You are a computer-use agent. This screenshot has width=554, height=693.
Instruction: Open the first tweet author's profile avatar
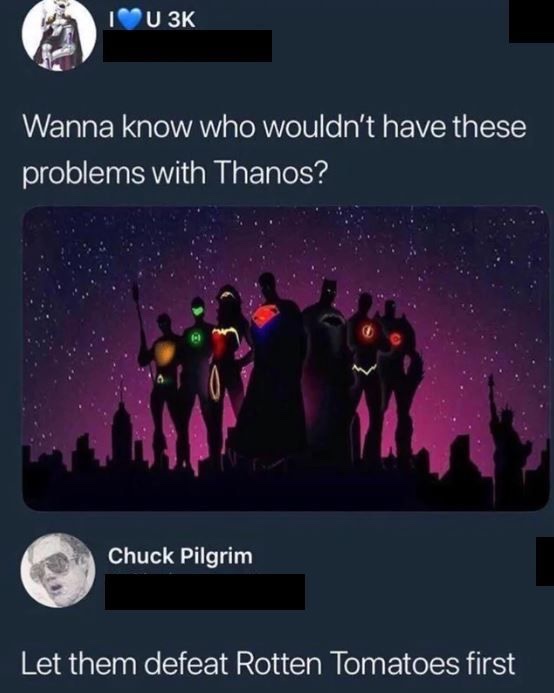click(59, 35)
